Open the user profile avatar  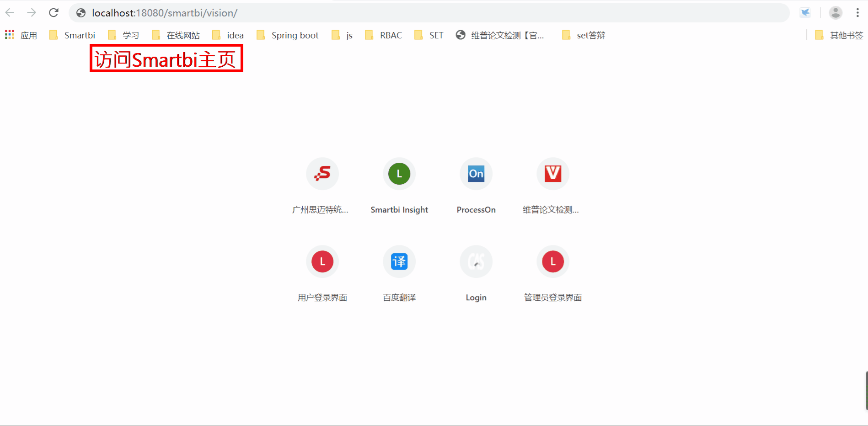(x=836, y=13)
